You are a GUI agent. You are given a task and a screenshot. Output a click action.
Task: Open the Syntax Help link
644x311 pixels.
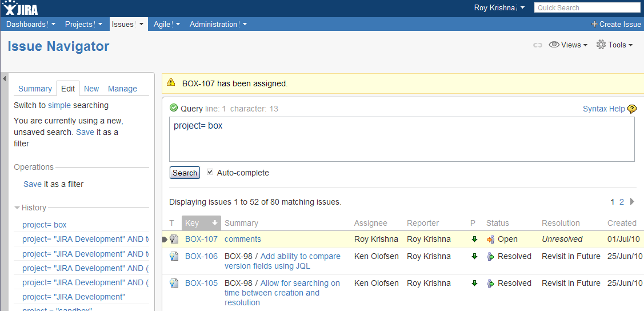click(x=604, y=109)
